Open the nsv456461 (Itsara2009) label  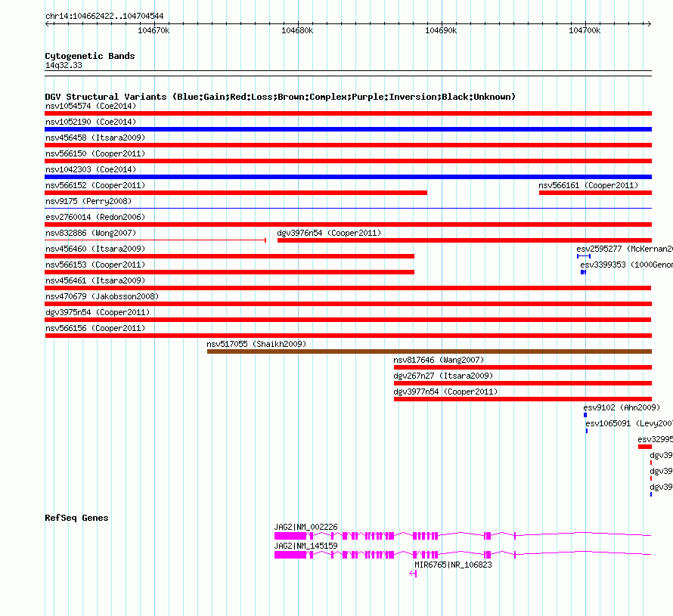click(95, 280)
